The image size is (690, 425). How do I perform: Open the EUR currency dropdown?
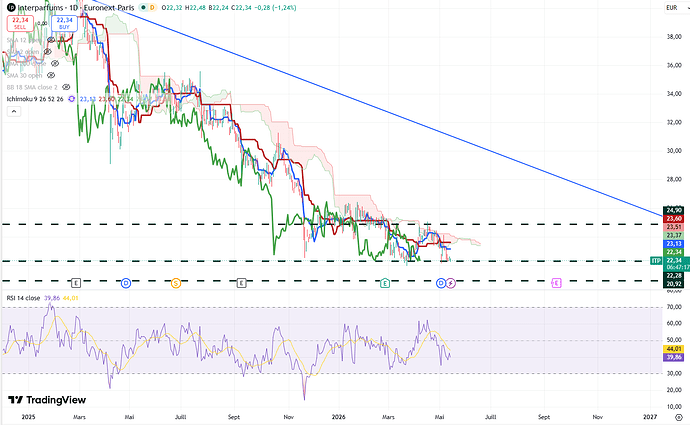click(675, 7)
